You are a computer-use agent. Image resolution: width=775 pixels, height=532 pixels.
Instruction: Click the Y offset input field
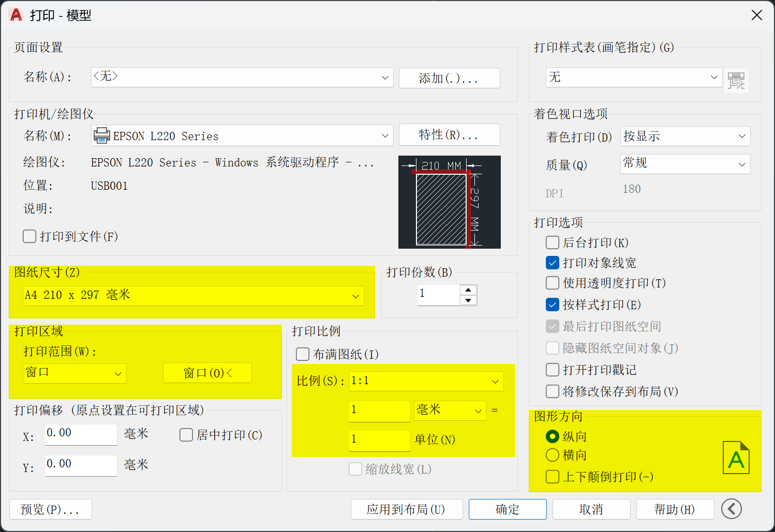(x=81, y=465)
